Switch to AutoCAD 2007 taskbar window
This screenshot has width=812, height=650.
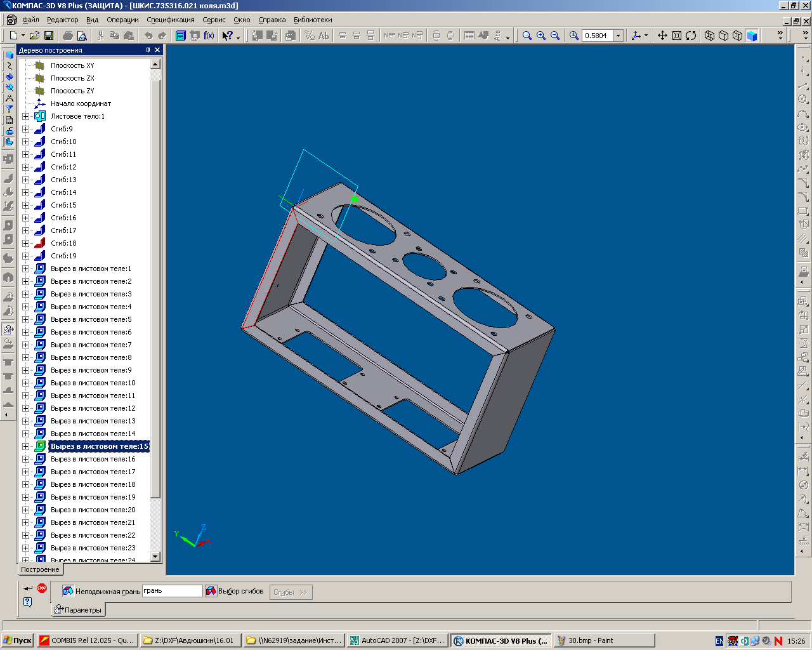point(398,640)
